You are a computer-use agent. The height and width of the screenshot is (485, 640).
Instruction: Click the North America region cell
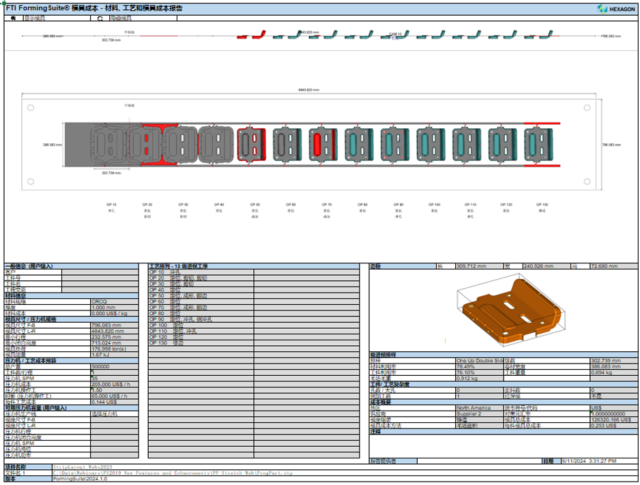[x=479, y=408]
